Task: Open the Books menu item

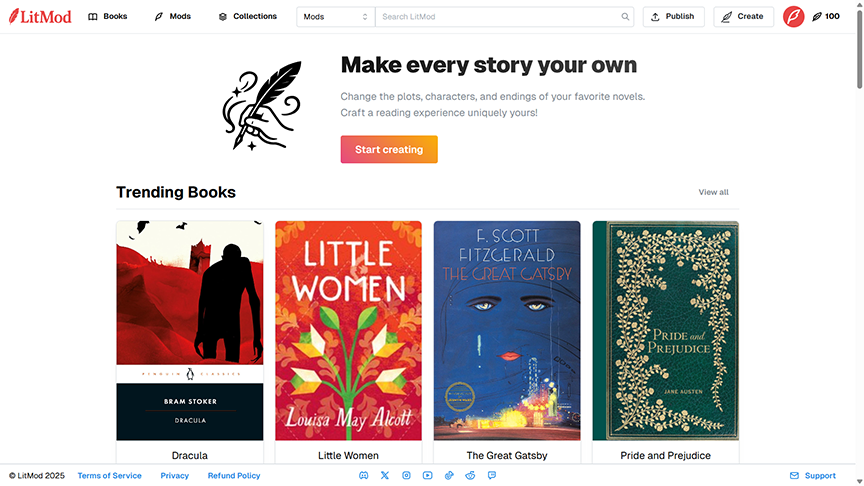Action: 108,17
